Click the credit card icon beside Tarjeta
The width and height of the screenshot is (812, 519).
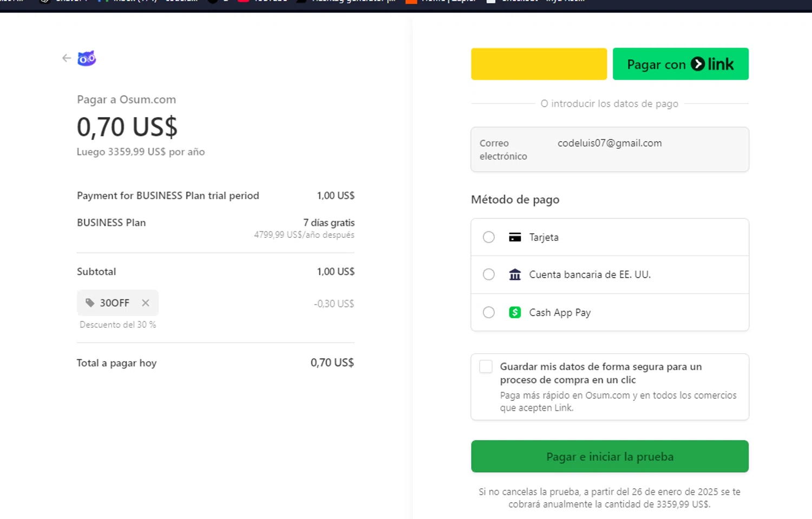[x=515, y=237]
